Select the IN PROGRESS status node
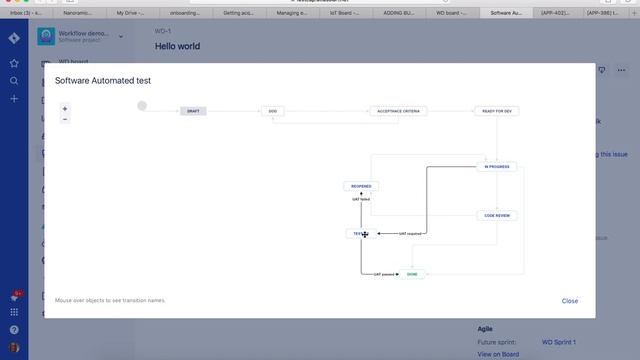This screenshot has height=360, width=640. (497, 167)
